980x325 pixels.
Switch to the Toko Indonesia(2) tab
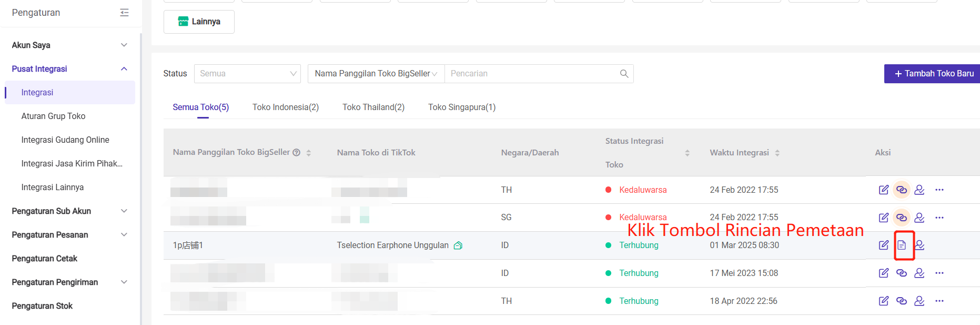pos(286,107)
